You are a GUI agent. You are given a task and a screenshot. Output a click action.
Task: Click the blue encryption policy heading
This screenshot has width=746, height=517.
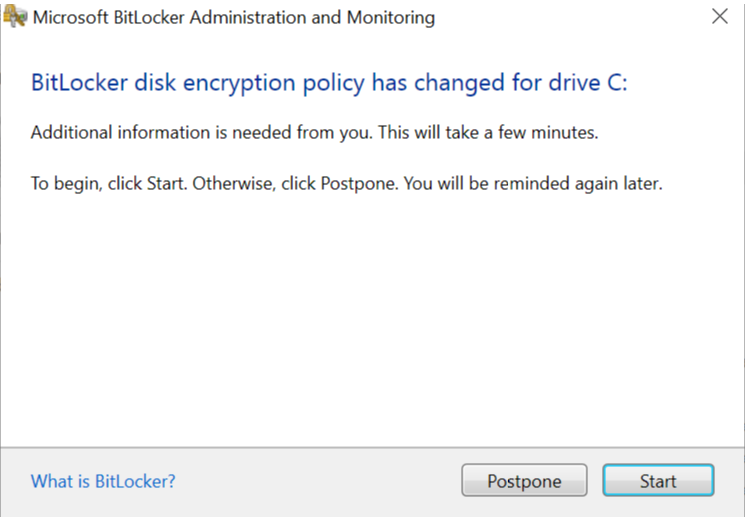click(329, 83)
